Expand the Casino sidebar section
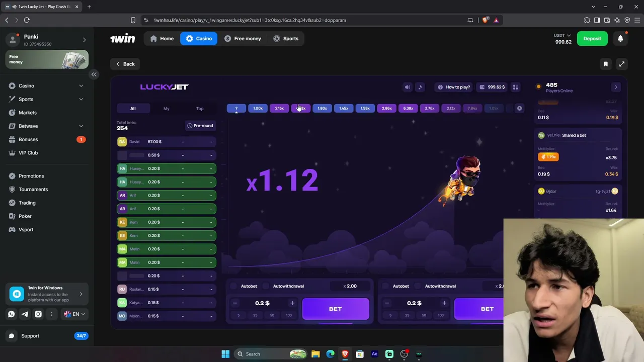This screenshot has height=362, width=644. (81, 86)
